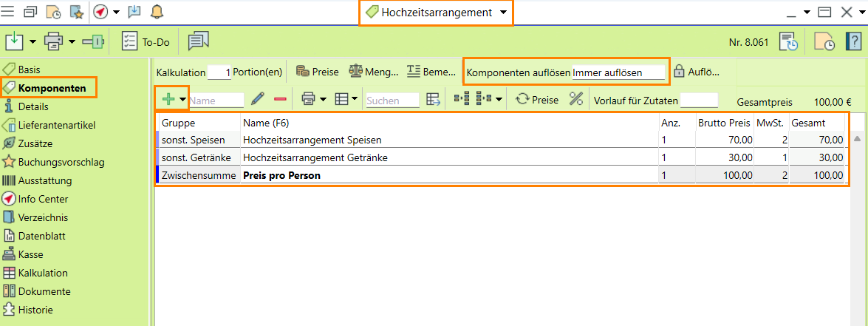Viewport: 868px width, 326px height.
Task: Click the pencil edit icon
Action: pyautogui.click(x=257, y=99)
